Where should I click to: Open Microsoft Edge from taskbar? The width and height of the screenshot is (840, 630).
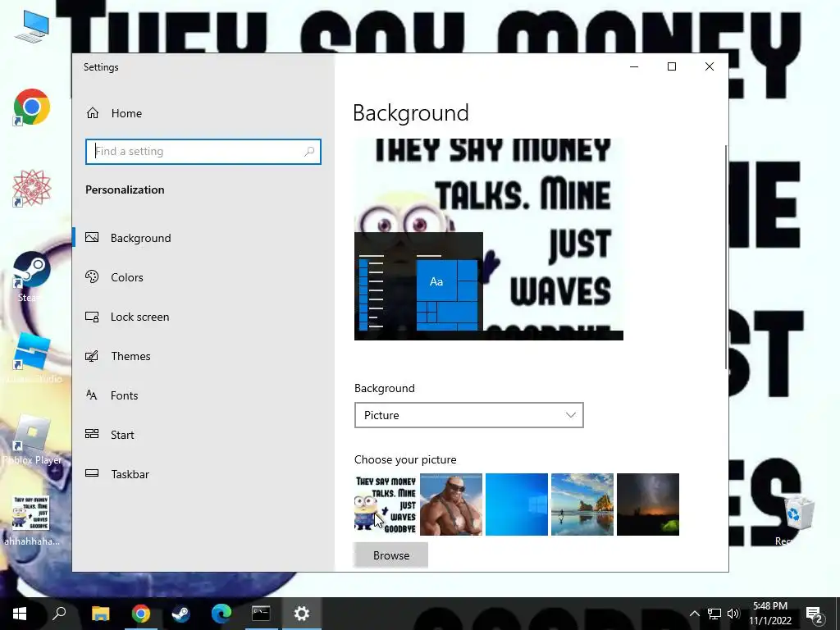[221, 614]
